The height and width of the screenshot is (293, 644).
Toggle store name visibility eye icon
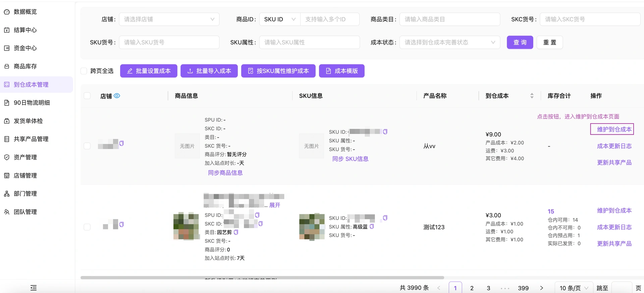point(117,96)
